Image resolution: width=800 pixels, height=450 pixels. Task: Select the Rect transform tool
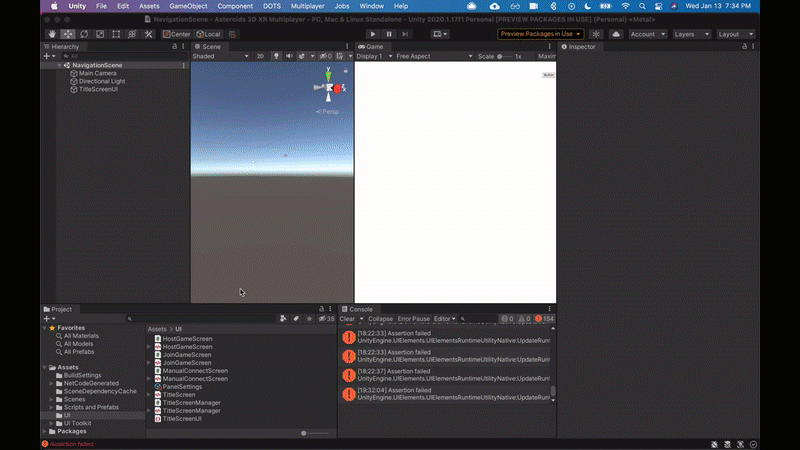coord(116,34)
